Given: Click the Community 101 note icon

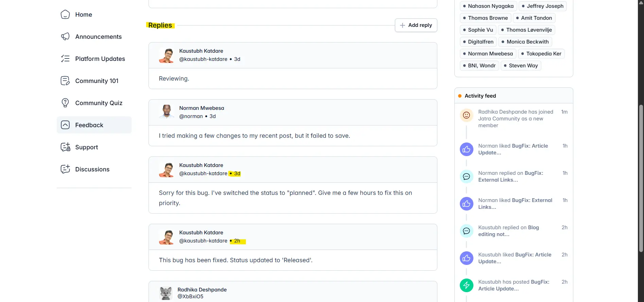Looking at the screenshot, I should (x=65, y=81).
